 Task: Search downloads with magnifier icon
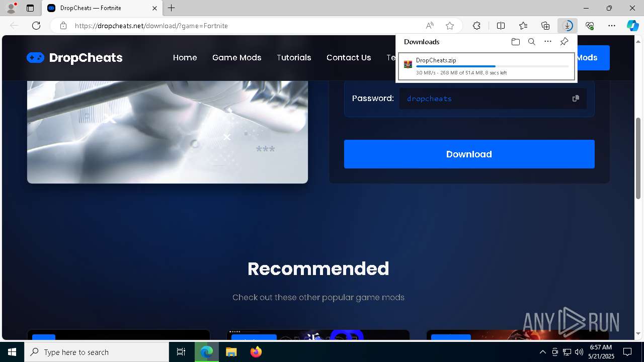531,42
